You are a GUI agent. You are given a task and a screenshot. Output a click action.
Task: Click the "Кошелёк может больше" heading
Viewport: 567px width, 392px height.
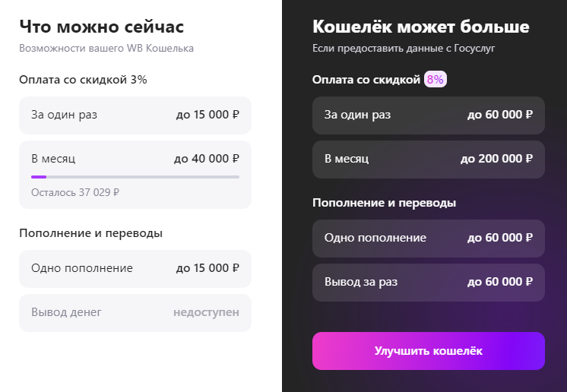pos(420,27)
